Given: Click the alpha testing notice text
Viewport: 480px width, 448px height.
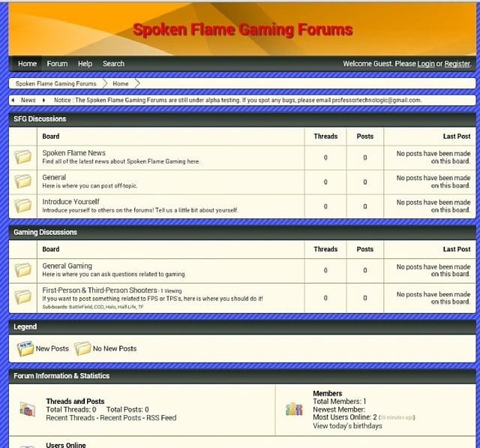Looking at the screenshot, I should point(238,100).
